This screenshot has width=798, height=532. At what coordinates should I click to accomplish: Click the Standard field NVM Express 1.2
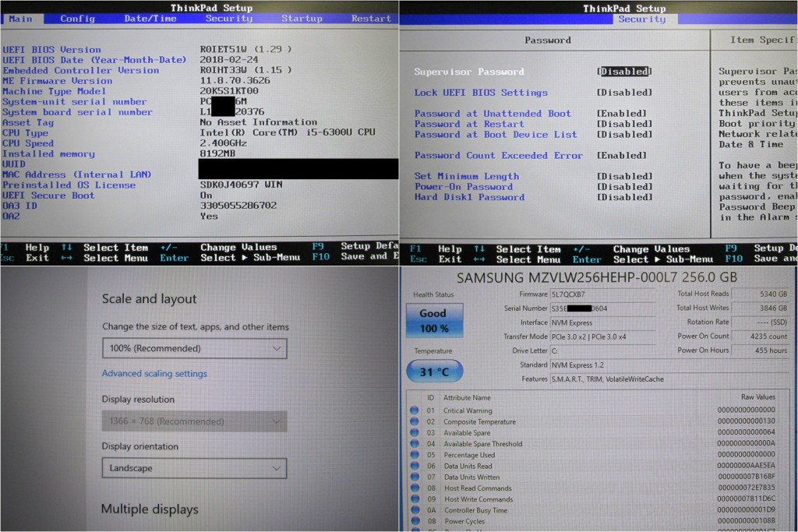click(x=669, y=365)
